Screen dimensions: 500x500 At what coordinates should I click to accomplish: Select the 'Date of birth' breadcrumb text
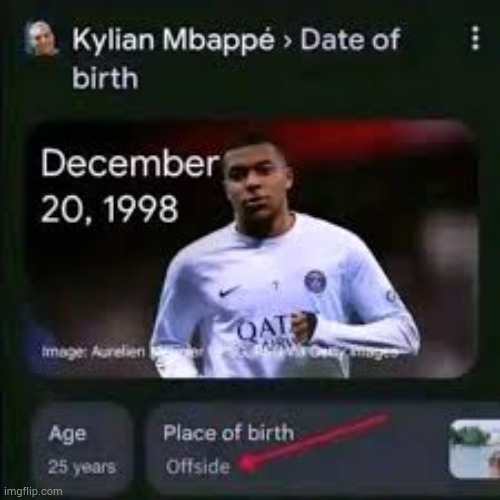[236, 58]
